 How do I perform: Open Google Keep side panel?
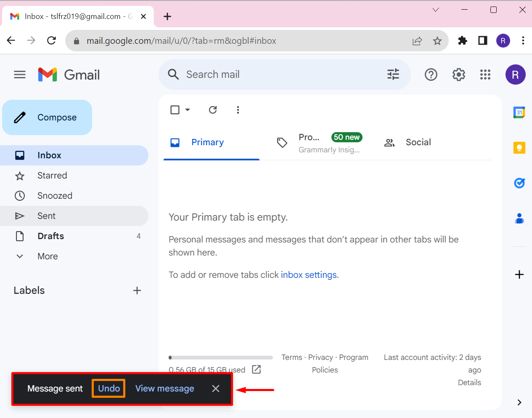(519, 148)
